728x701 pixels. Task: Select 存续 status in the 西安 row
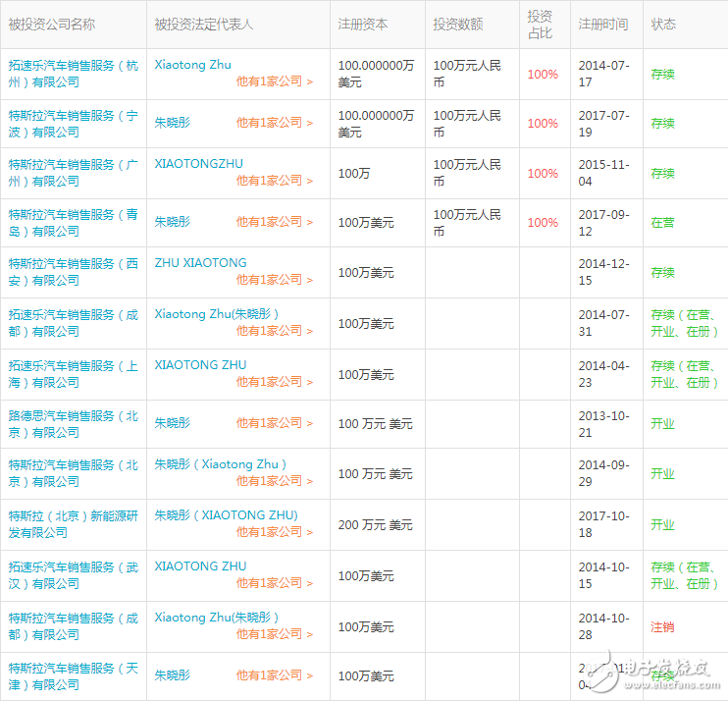(x=662, y=273)
